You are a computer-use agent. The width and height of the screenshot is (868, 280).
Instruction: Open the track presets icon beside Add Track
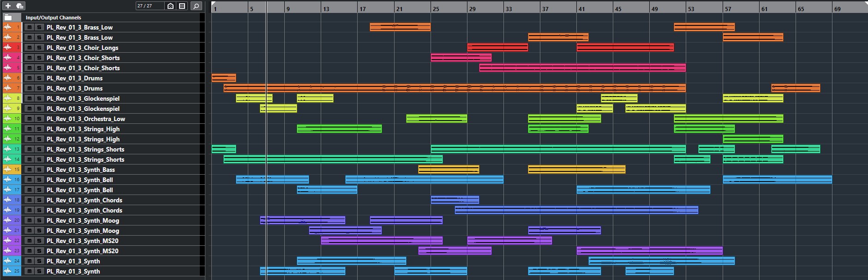click(x=20, y=6)
